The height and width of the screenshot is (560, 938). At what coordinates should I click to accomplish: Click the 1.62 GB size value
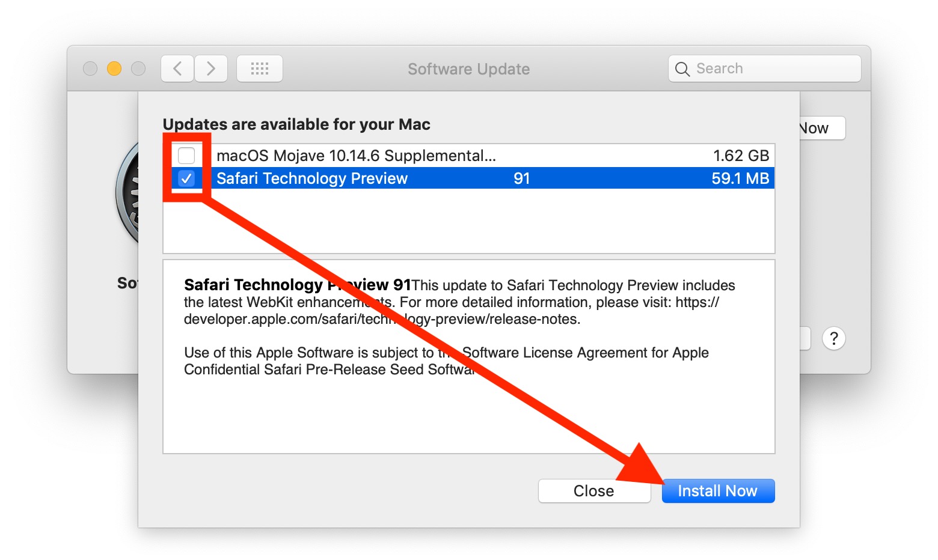coord(741,156)
